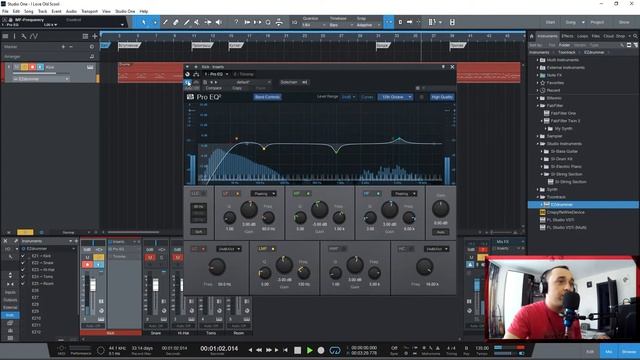The image size is (640, 360).
Task: Switch to the Loops browser tab
Action: (x=582, y=36)
